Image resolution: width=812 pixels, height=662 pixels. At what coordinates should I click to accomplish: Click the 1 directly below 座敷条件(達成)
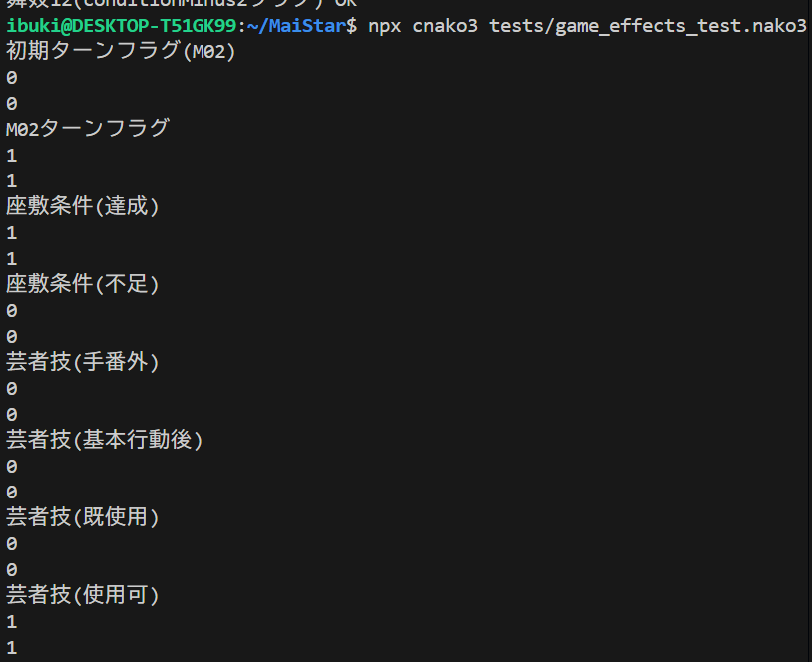(x=12, y=233)
